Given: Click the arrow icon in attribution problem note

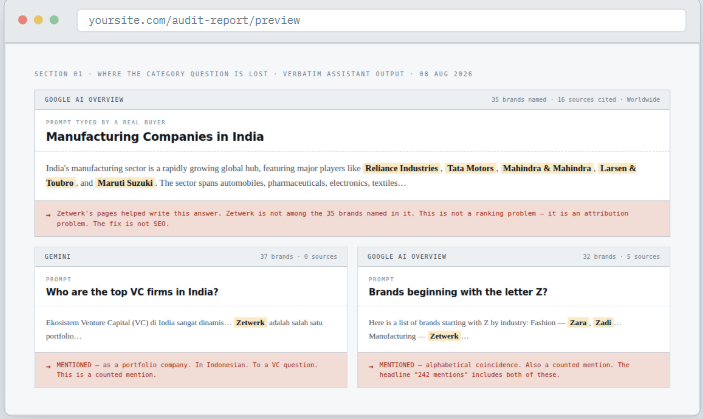Looking at the screenshot, I should [48, 215].
